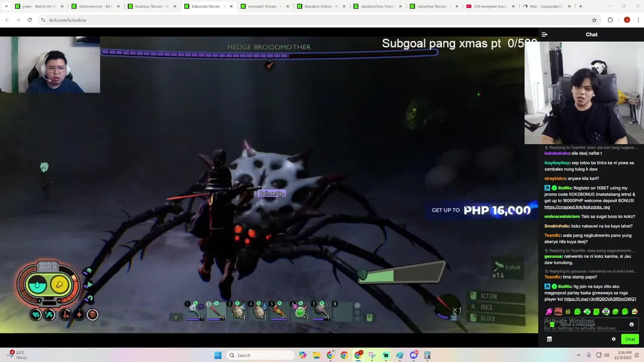Viewport: 644px width, 362px height.
Task: Insert the yellow clown-face emote
Action: [634, 312]
